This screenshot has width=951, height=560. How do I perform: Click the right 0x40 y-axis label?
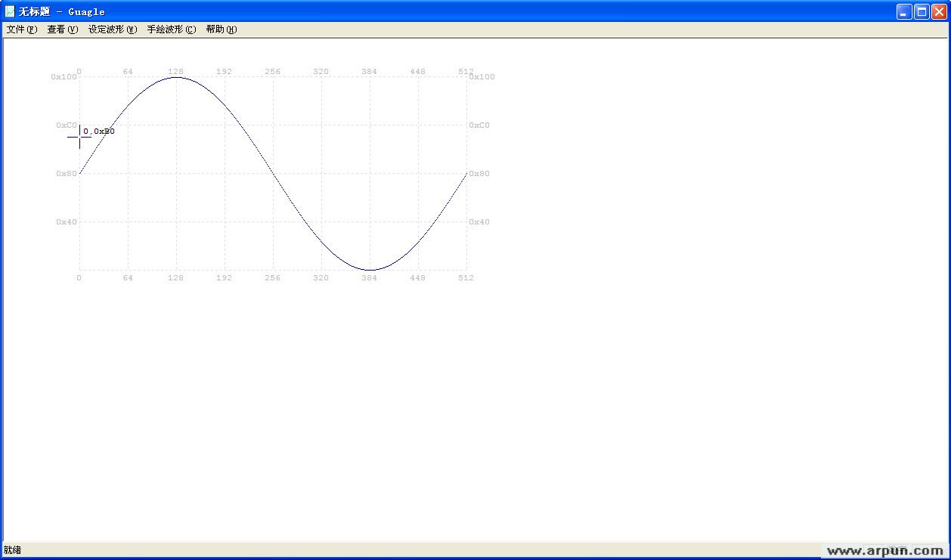point(479,222)
